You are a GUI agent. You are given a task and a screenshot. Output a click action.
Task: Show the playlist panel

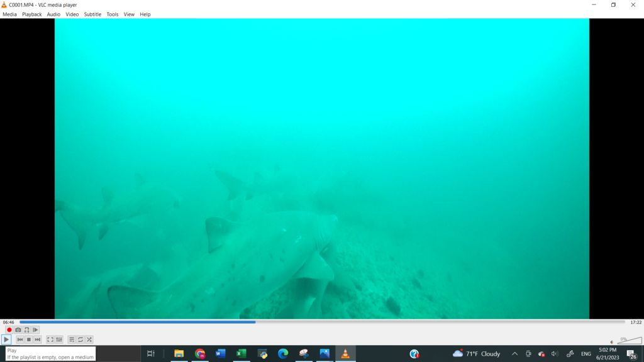pos(72,339)
